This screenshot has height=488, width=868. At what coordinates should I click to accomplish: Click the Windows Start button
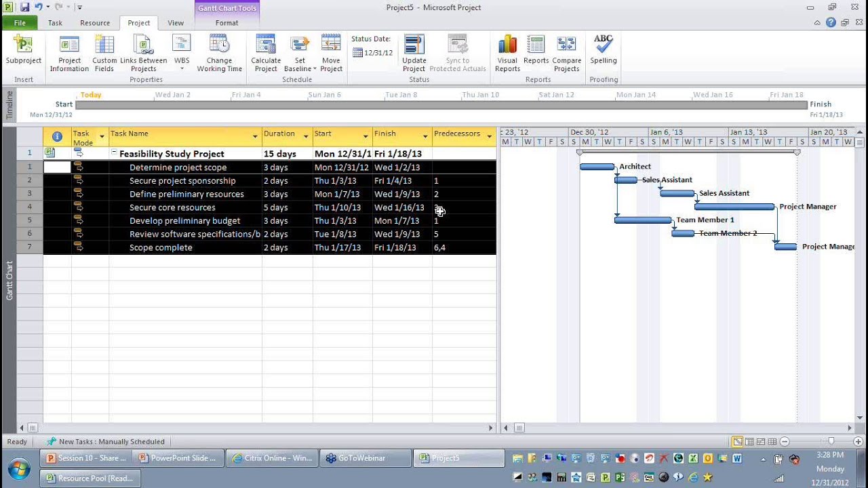(x=18, y=468)
